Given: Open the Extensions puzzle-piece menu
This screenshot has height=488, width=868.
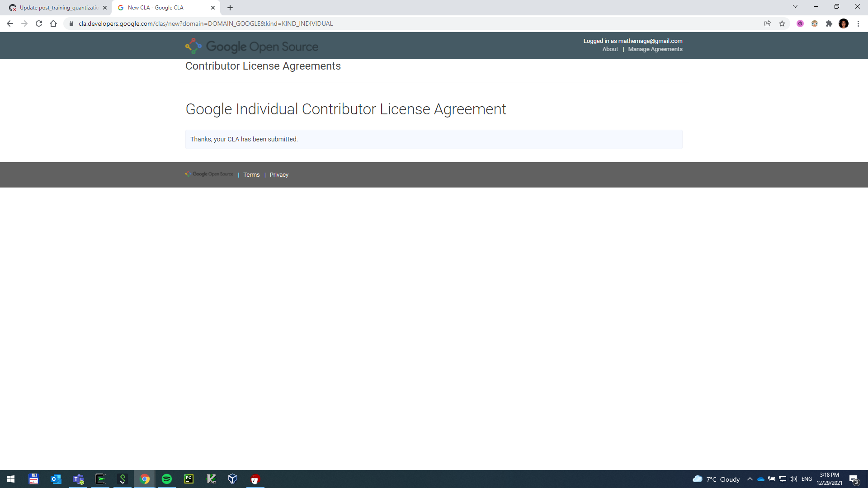Looking at the screenshot, I should click(x=829, y=23).
